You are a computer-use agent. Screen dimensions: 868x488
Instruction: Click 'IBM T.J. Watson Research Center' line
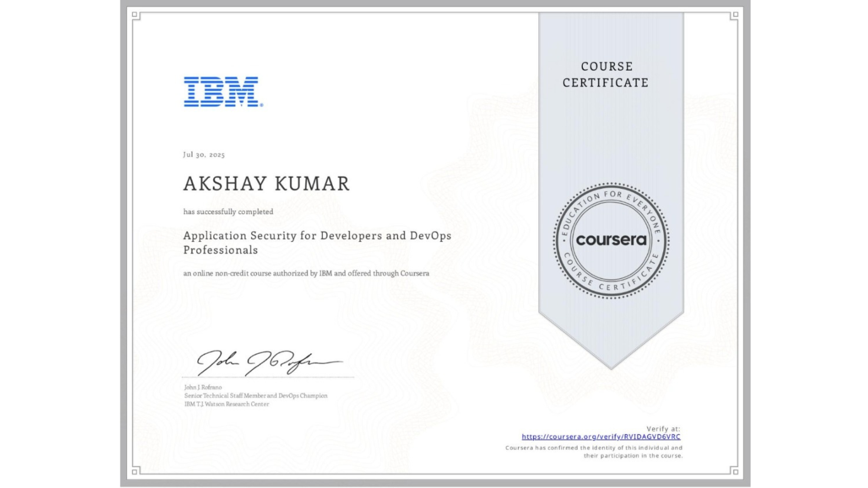tap(227, 404)
